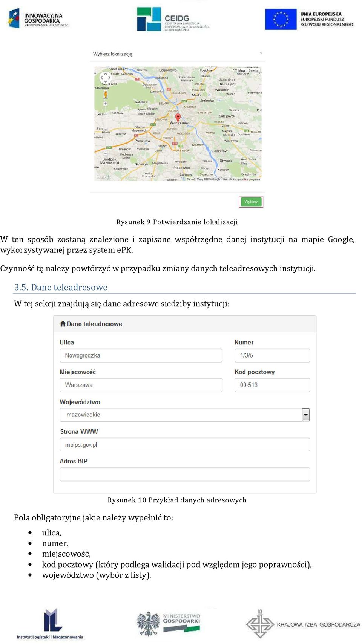Click the map pan control circle
The height and width of the screenshot is (644, 362).
pos(105,78)
